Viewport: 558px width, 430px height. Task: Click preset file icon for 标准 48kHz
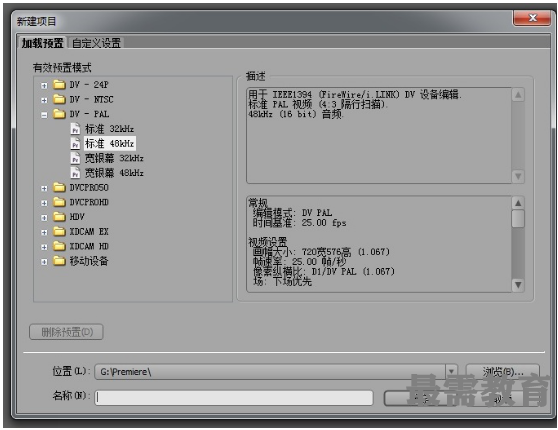click(x=75, y=143)
